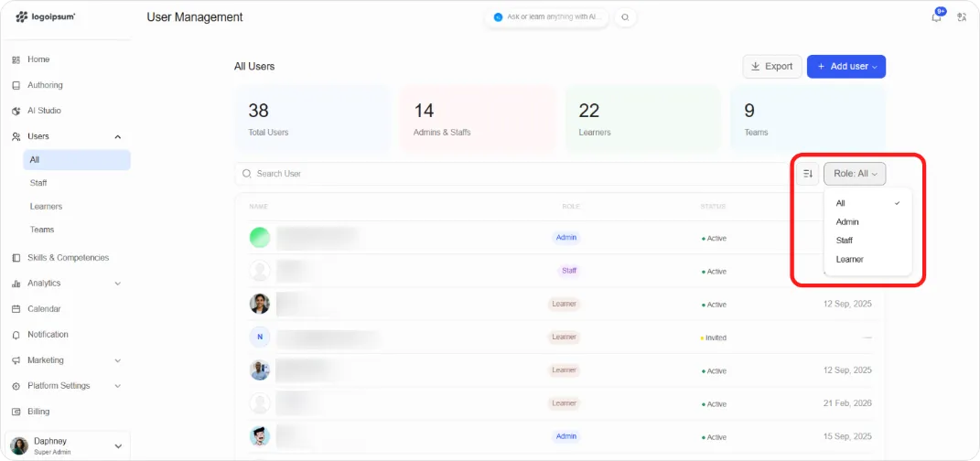This screenshot has height=461, width=980.
Task: Click the 15 Sep, 2025 date
Action: [847, 436]
